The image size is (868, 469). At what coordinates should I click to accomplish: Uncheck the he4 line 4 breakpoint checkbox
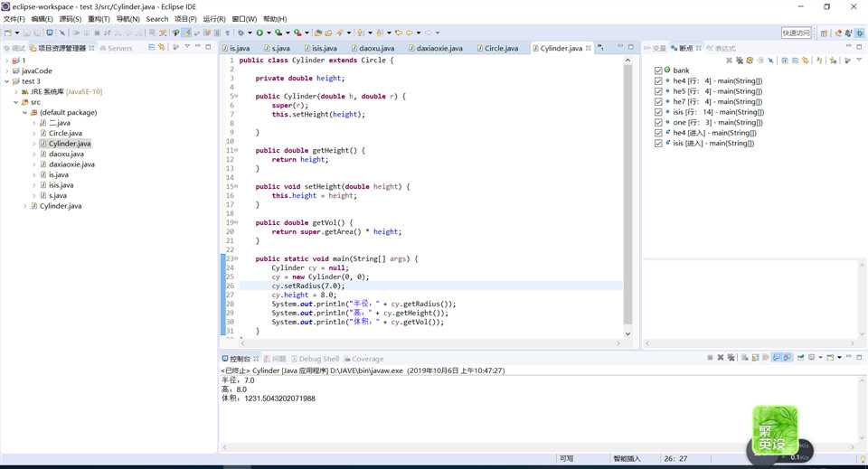pos(658,80)
